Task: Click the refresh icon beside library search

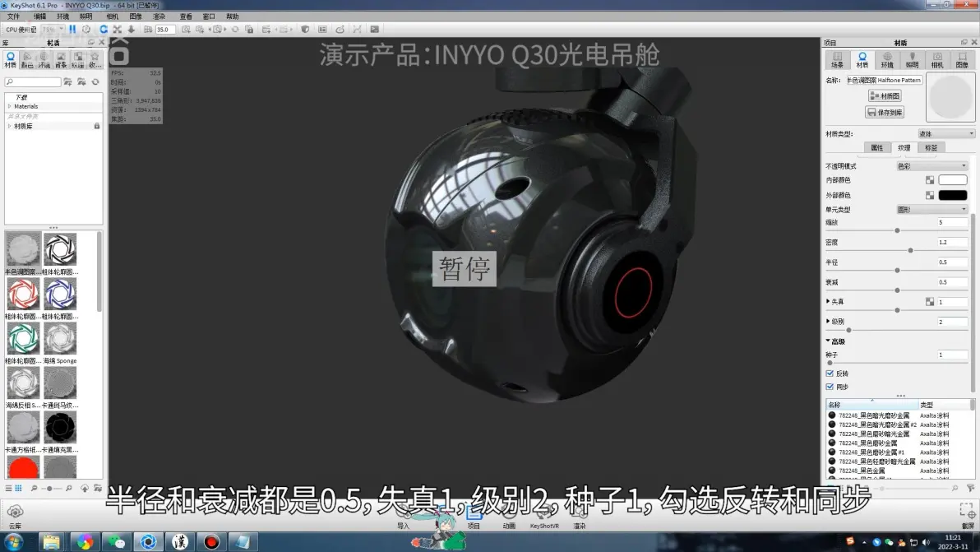Action: 95,82
